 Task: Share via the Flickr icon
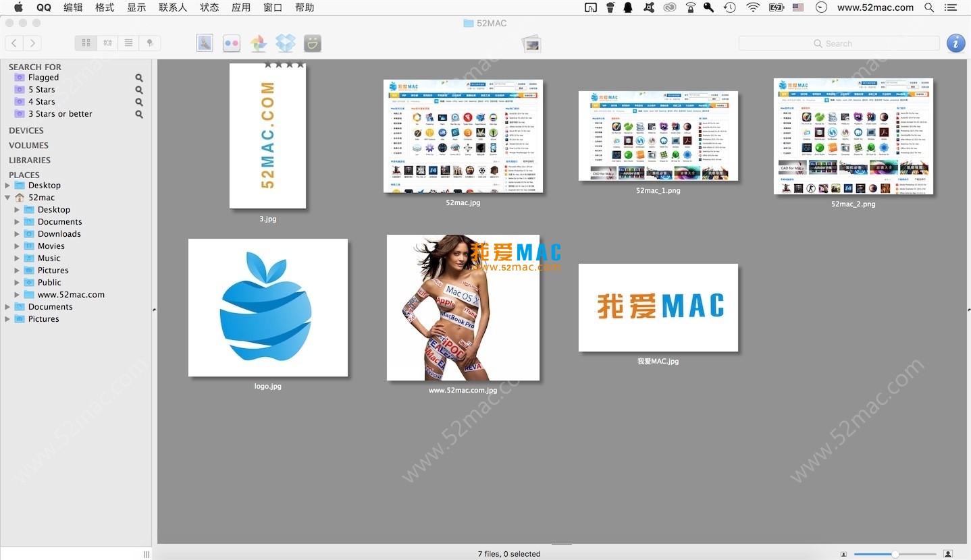[232, 43]
